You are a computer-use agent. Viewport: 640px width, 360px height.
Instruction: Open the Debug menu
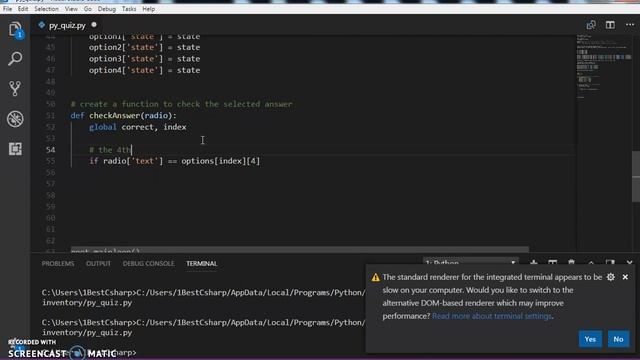click(x=107, y=9)
